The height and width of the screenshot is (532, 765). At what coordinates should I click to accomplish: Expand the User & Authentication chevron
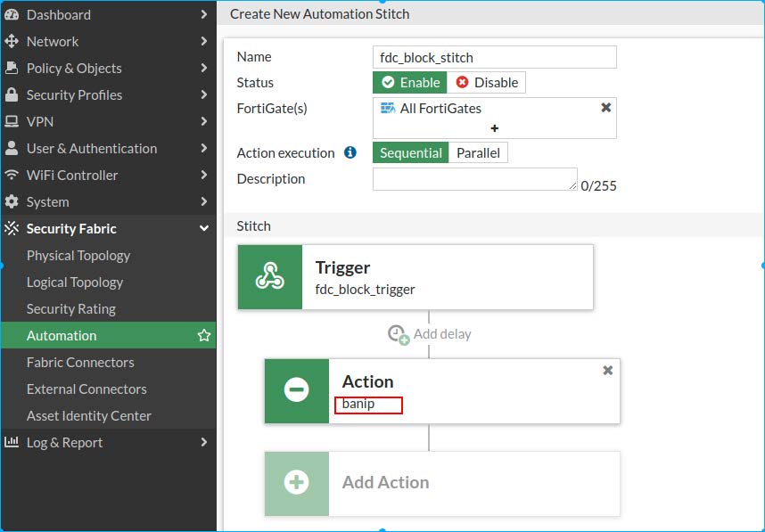(x=204, y=148)
